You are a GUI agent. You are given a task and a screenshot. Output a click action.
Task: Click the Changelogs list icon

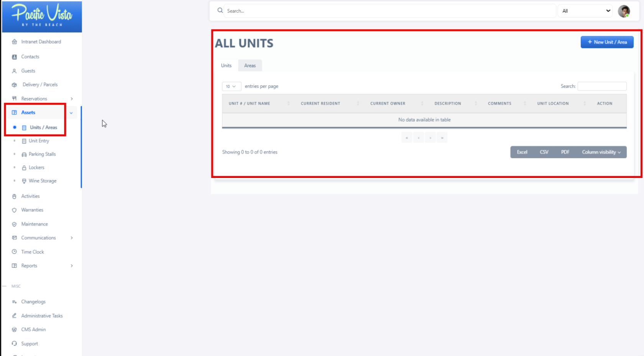(x=14, y=302)
